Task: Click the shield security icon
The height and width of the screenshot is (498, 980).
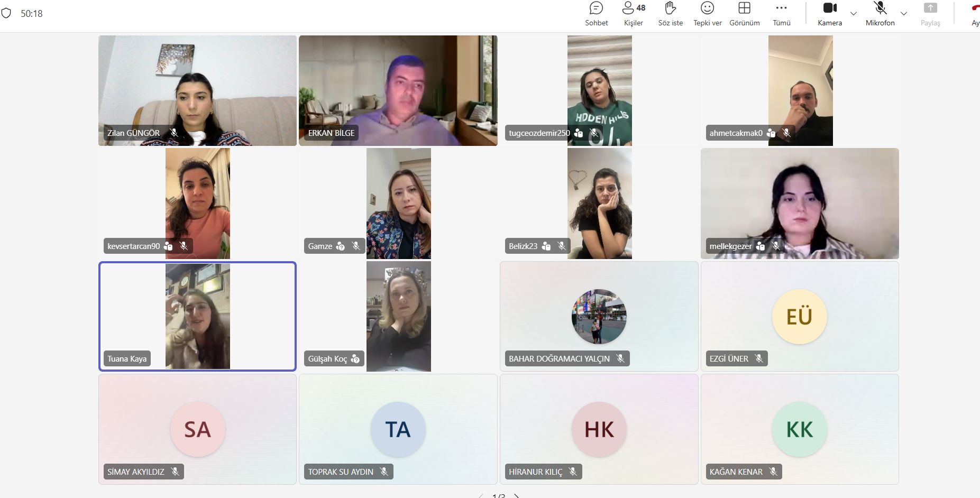Action: point(6,13)
